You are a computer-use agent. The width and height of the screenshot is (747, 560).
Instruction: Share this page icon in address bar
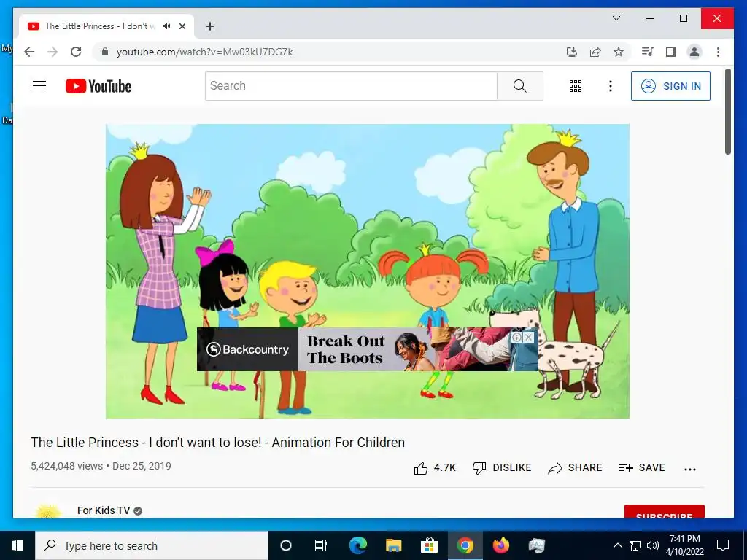point(595,52)
